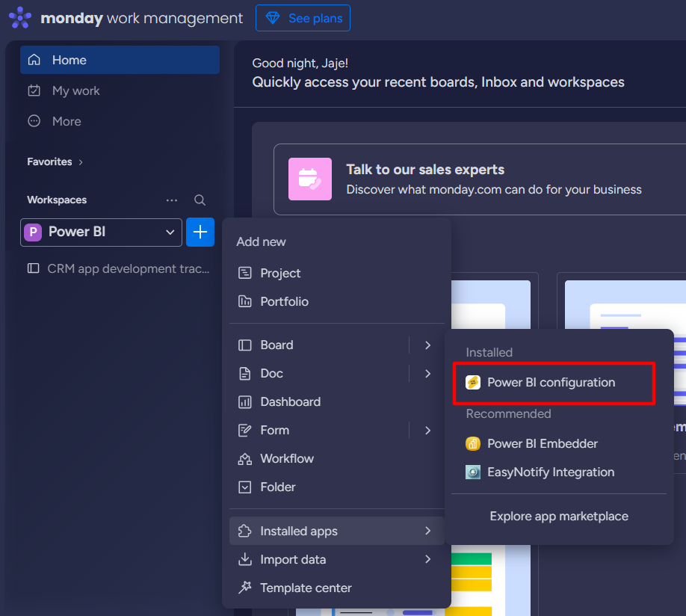Viewport: 686px width, 616px height.
Task: Click the Home house icon in sidebar
Action: pos(34,60)
